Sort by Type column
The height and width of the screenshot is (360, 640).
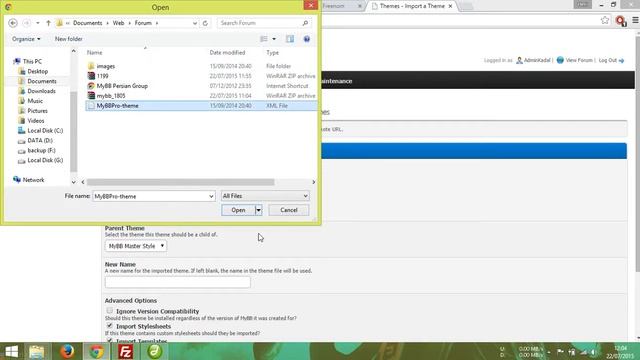click(x=272, y=53)
